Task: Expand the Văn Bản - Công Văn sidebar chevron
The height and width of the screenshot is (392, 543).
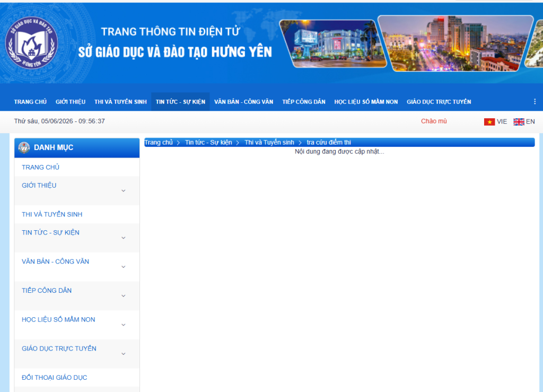Action: pos(123,267)
